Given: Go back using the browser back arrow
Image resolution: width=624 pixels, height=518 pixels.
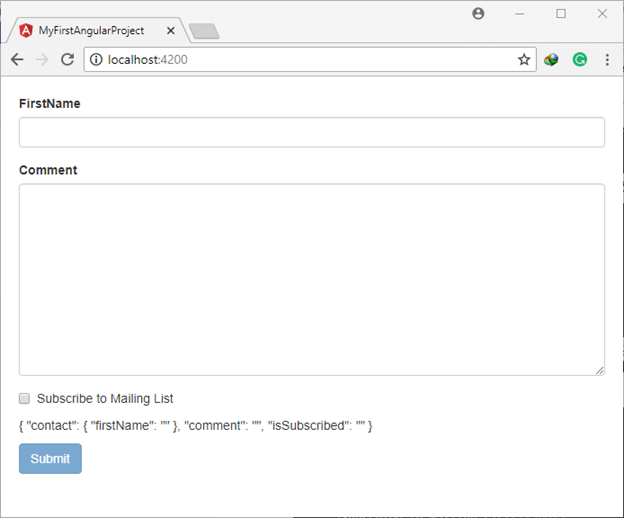Looking at the screenshot, I should click(17, 60).
